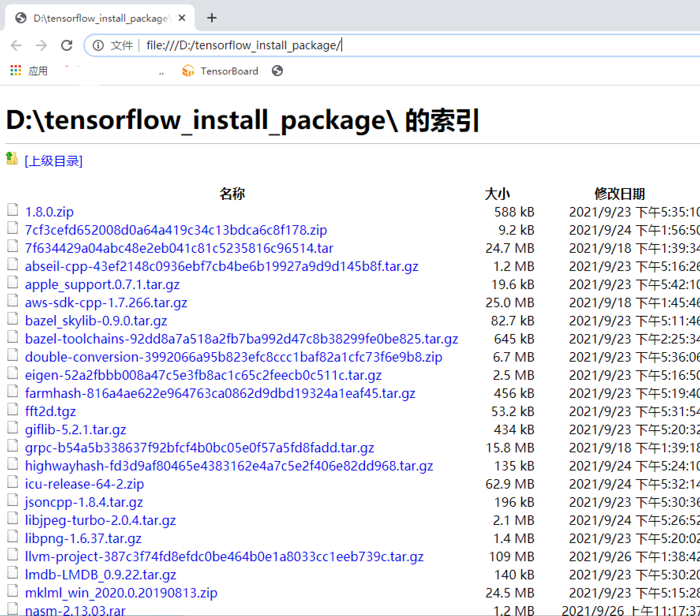Place cursor in the address bar
The height and width of the screenshot is (616, 700).
(355, 45)
